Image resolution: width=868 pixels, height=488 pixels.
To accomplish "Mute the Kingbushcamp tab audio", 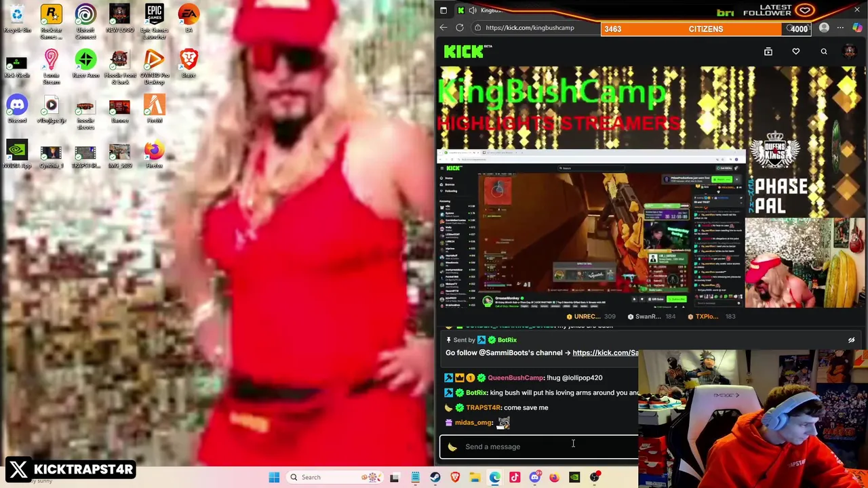I will pos(473,10).
